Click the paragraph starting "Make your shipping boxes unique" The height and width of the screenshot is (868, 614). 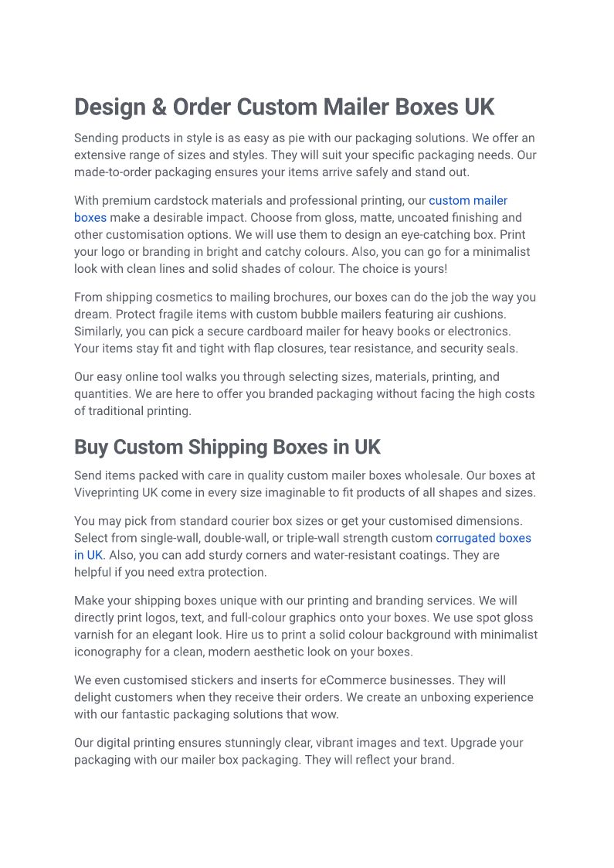[304, 626]
